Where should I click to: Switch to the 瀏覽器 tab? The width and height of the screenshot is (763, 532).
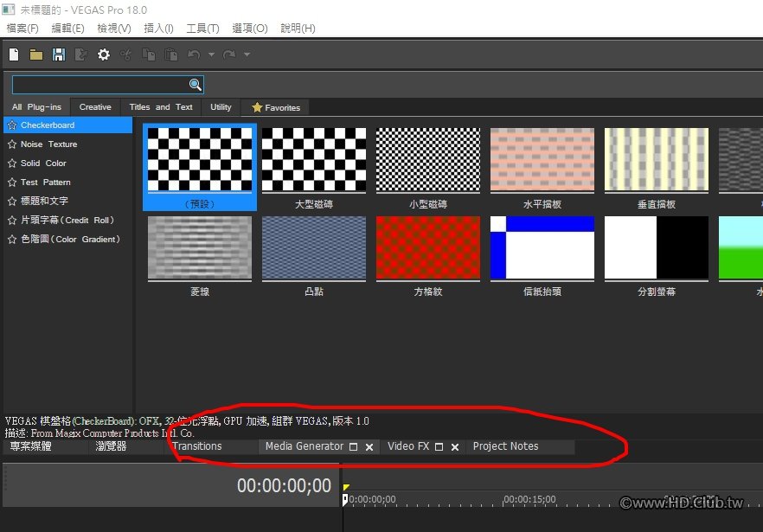[x=111, y=446]
